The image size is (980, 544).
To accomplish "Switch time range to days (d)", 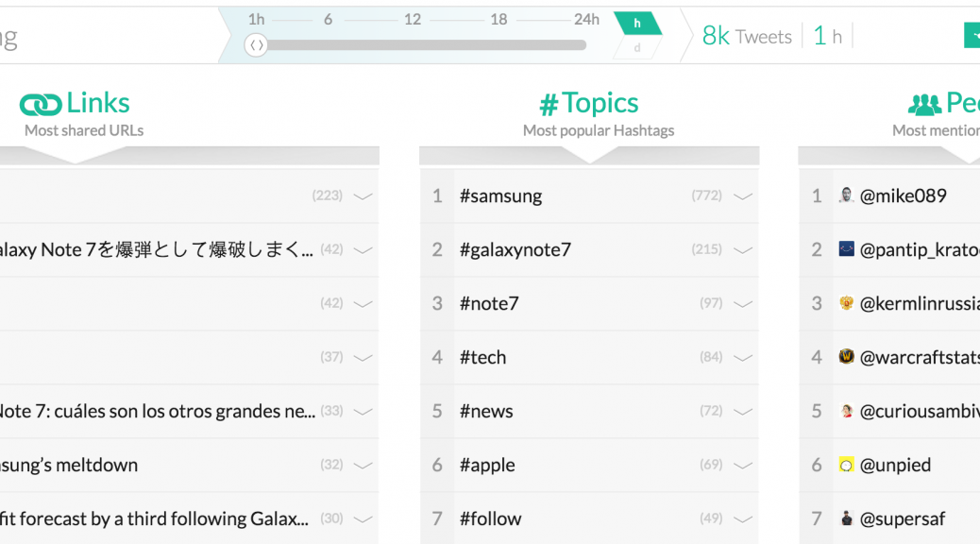I will pyautogui.click(x=637, y=48).
